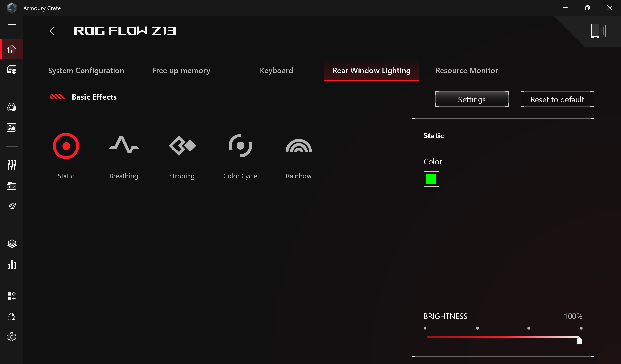Click the brightness slider handle
Image resolution: width=621 pixels, height=364 pixels.
pyautogui.click(x=579, y=341)
